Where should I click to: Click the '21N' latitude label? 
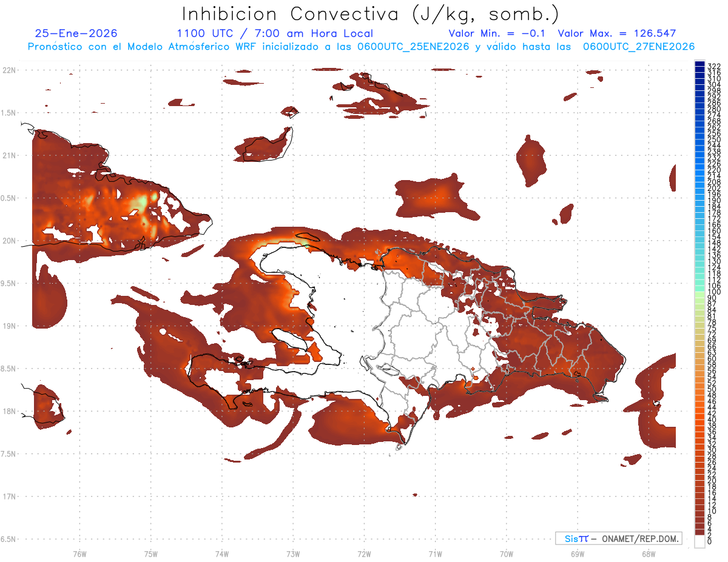(x=9, y=155)
